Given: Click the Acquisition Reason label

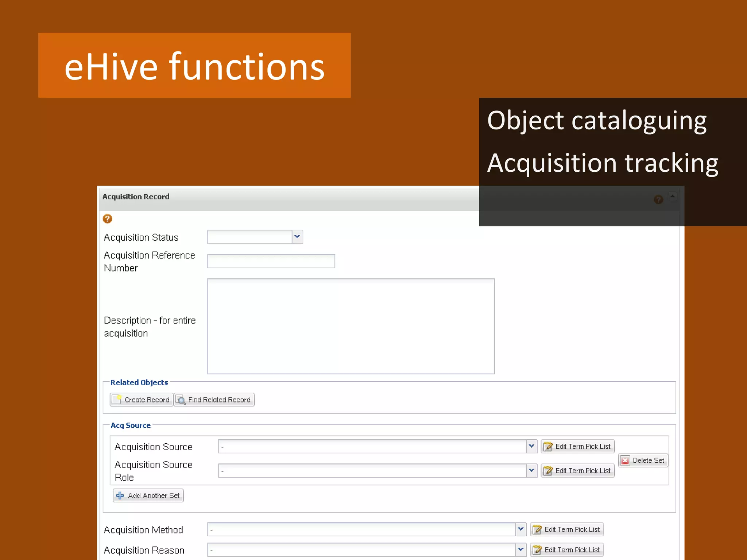Looking at the screenshot, I should [144, 550].
